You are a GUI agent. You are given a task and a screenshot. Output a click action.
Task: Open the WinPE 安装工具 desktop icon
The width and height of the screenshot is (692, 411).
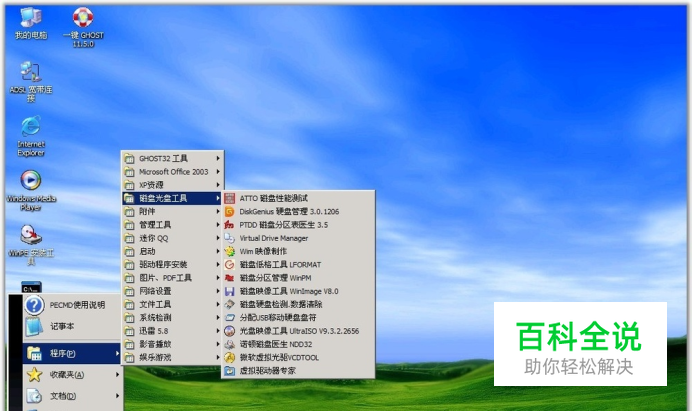[31, 245]
